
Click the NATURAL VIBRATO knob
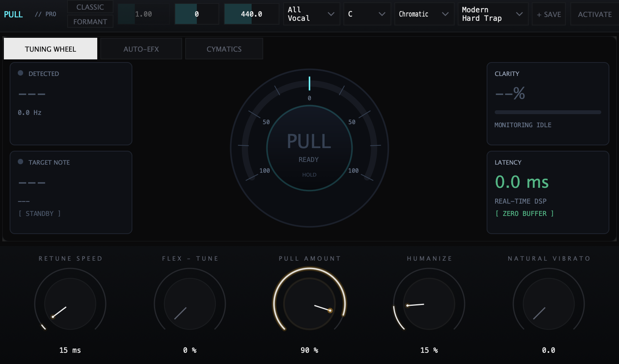[x=549, y=304]
